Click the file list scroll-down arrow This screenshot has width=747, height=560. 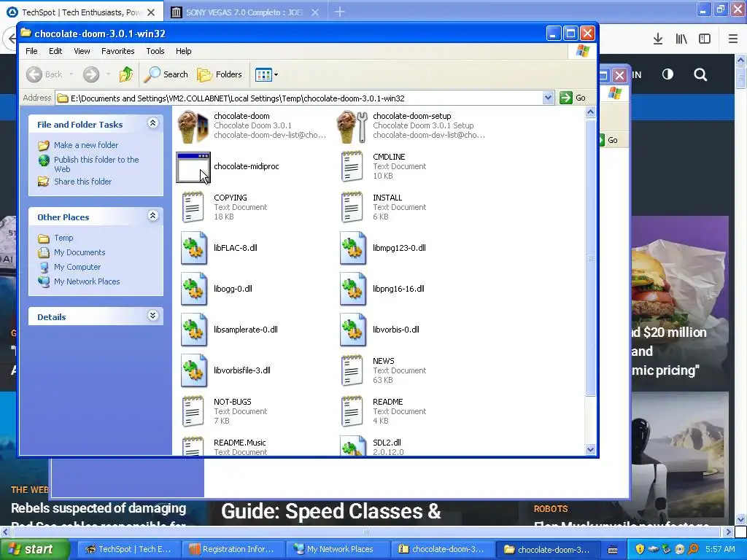(x=590, y=449)
